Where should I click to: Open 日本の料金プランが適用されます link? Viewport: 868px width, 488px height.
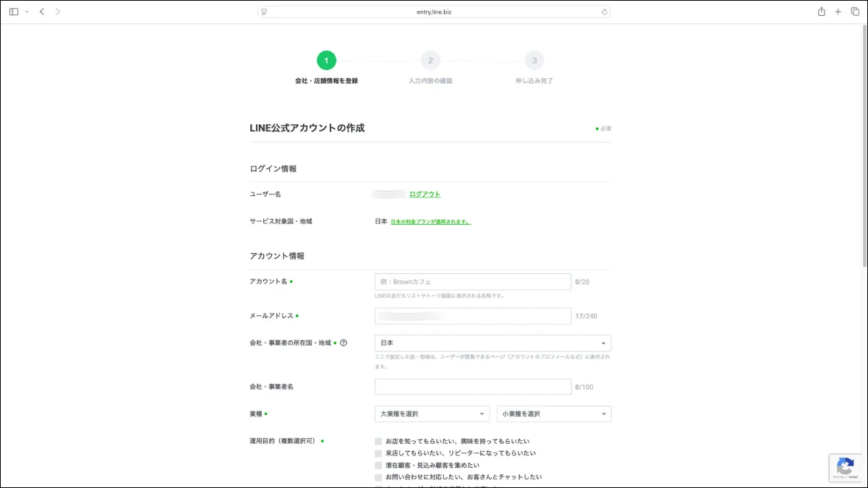[x=430, y=222]
